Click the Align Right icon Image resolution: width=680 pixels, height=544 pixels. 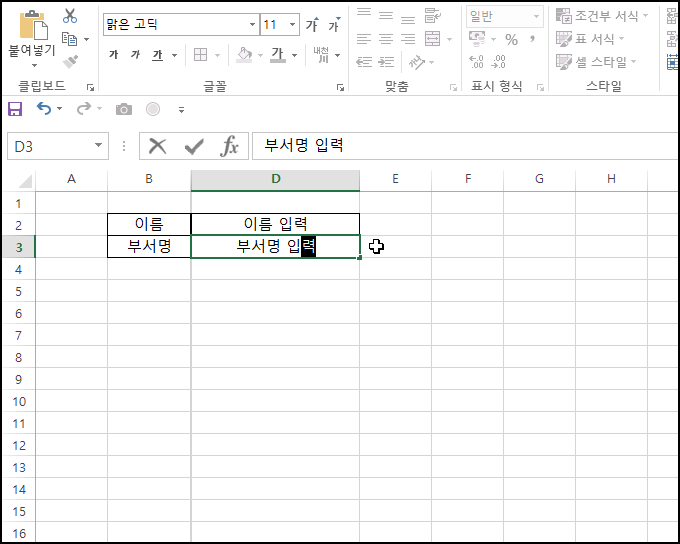coord(408,39)
